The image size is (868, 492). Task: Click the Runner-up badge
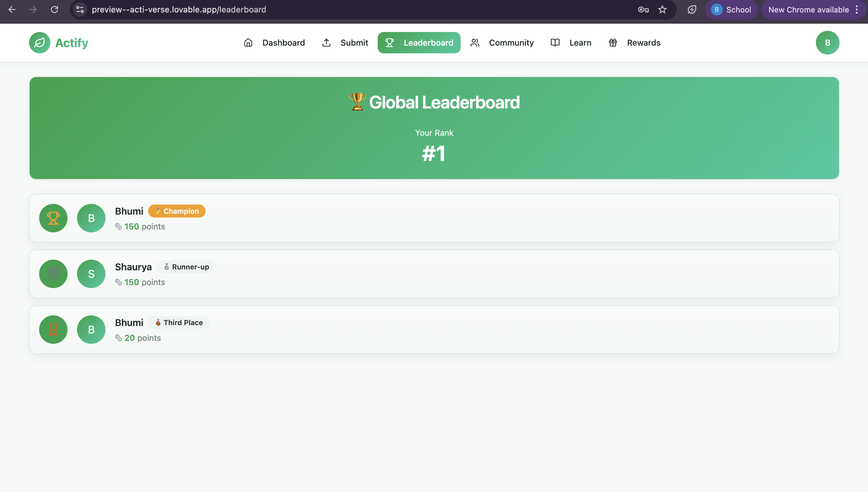(x=186, y=267)
